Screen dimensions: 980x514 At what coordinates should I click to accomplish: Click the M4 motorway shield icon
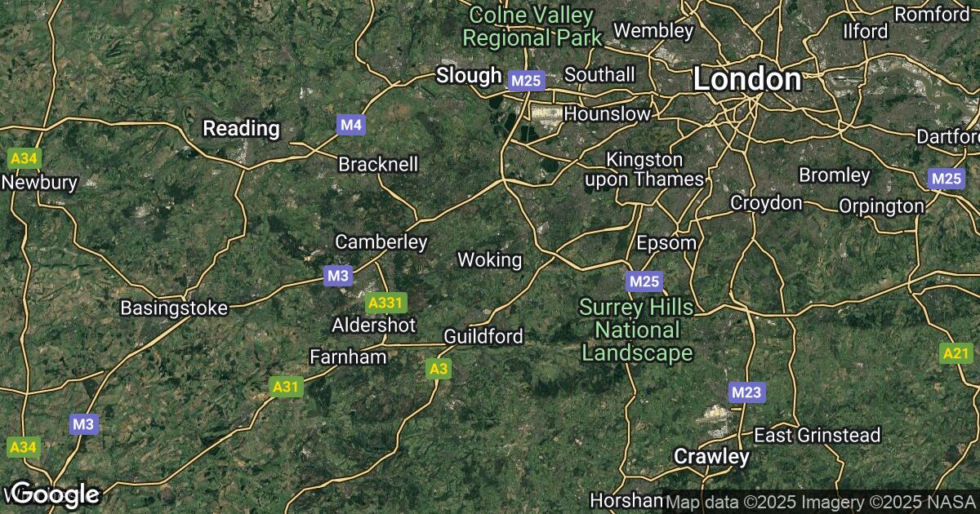click(350, 125)
